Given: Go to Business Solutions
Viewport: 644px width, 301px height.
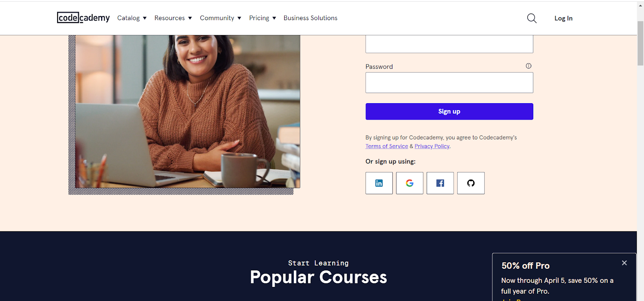Looking at the screenshot, I should (x=310, y=18).
